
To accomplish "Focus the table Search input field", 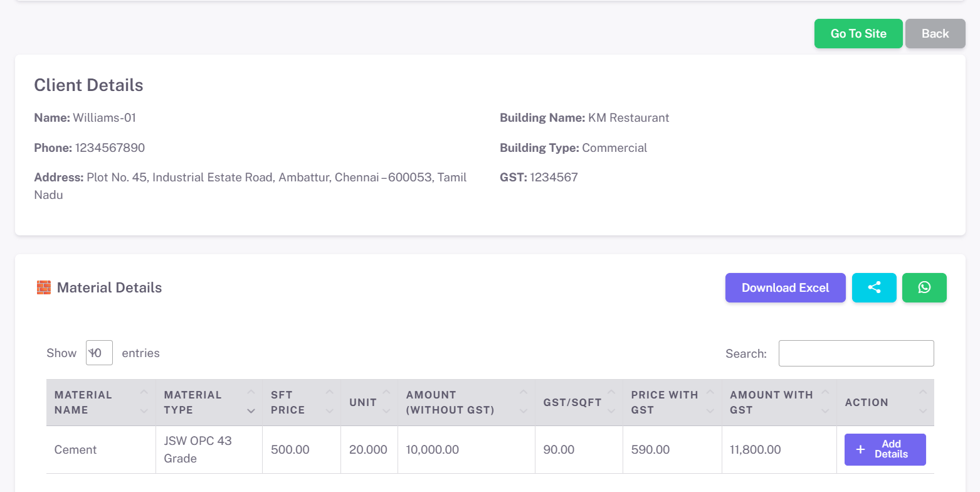I will pos(856,353).
